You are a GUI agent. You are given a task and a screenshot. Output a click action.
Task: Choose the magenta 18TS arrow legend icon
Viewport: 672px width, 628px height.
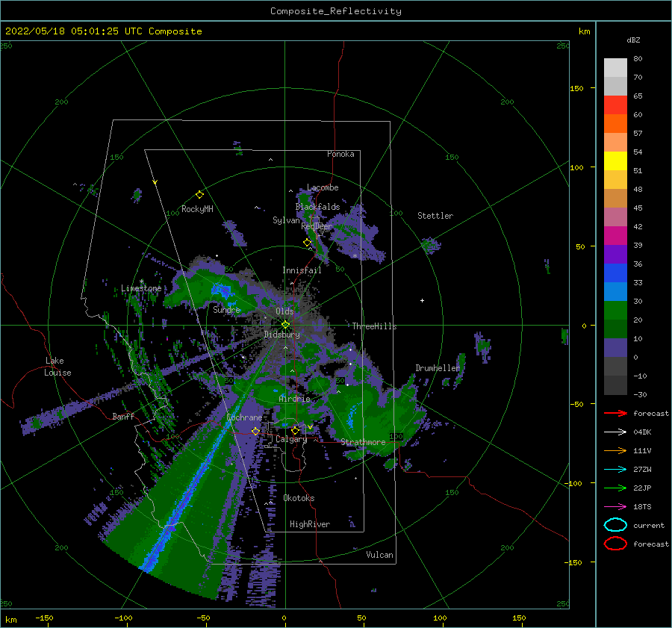click(615, 506)
